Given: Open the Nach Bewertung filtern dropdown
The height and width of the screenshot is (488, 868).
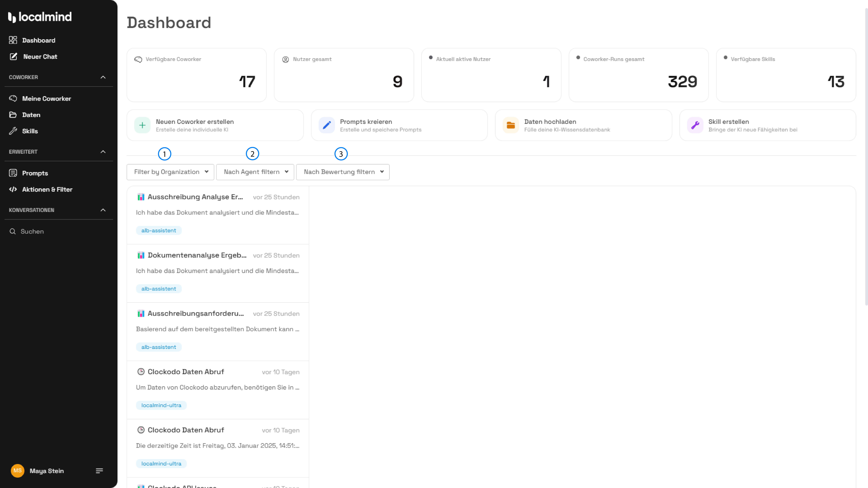Looking at the screenshot, I should tap(343, 172).
